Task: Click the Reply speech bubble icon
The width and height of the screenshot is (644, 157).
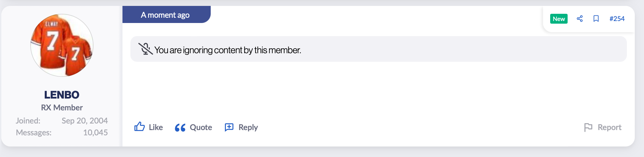Action: (x=229, y=127)
